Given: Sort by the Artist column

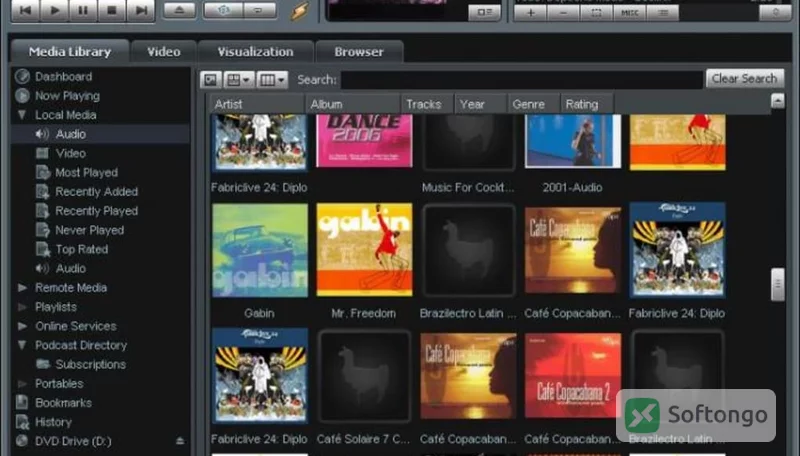Looking at the screenshot, I should tap(257, 104).
